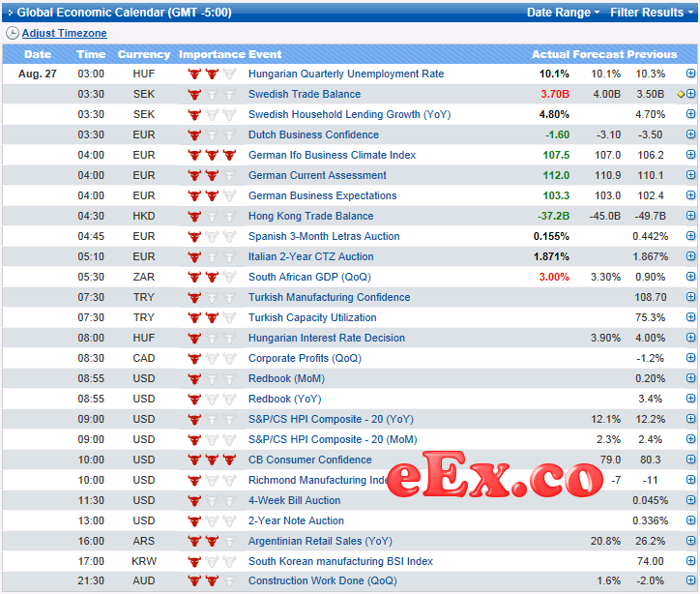Click the Importance column header
Viewport: 700px width, 594px height.
click(x=211, y=54)
